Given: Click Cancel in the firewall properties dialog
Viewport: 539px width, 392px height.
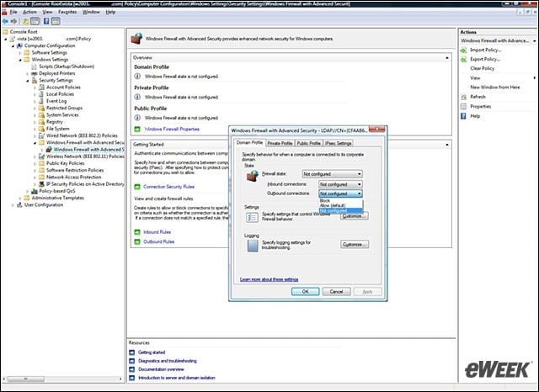Looking at the screenshot, I should coord(337,291).
